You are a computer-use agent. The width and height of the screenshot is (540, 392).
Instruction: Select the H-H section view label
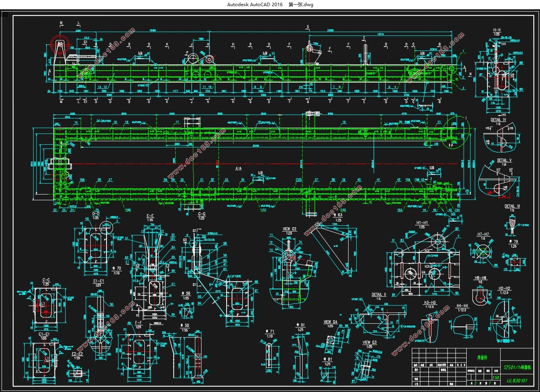click(497, 30)
